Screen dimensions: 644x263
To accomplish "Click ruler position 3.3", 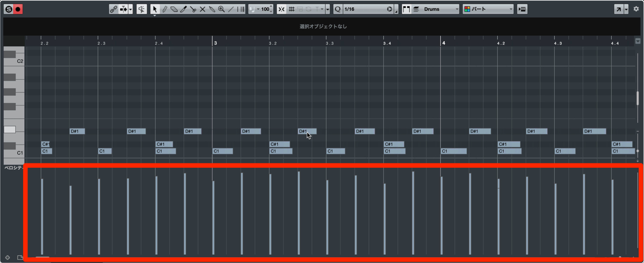I will [x=330, y=44].
